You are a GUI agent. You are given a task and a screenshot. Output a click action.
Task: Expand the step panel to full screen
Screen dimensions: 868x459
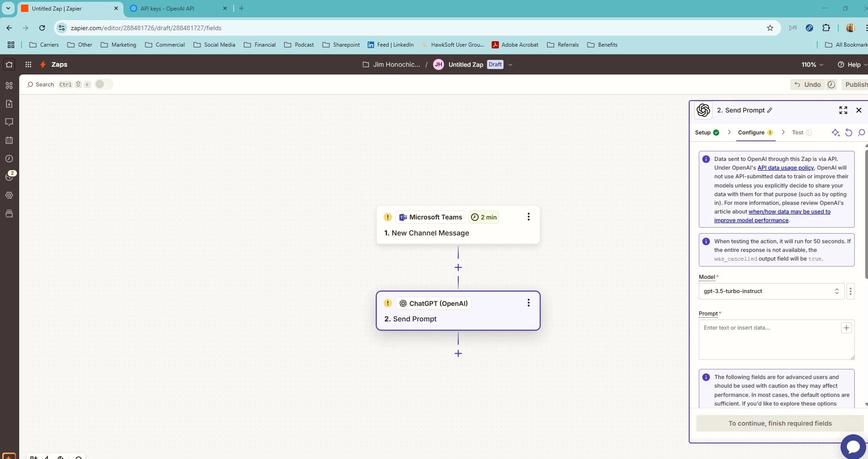point(843,110)
